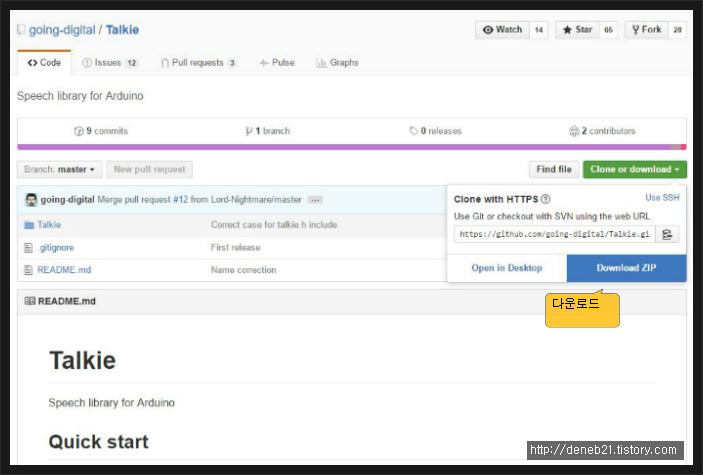Screen dimensions: 703x475
Task: Click the help question-mark icon beside Clone with HTTPS
Action: click(x=545, y=199)
